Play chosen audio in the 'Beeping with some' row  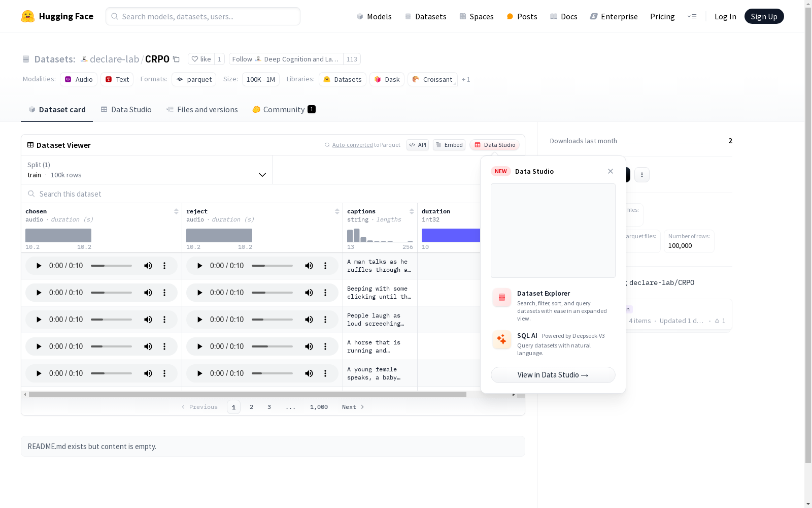(x=39, y=293)
